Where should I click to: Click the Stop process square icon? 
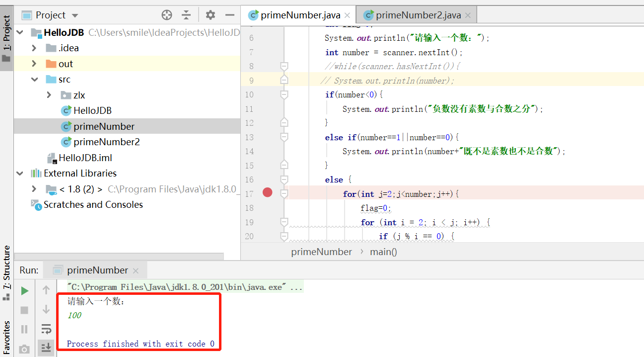click(24, 310)
